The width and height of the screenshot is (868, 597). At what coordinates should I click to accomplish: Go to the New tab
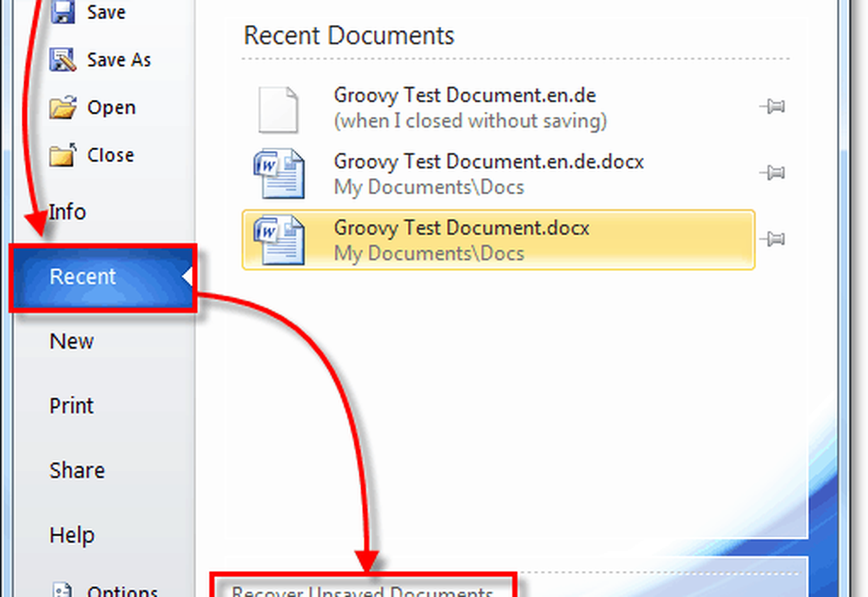point(71,341)
